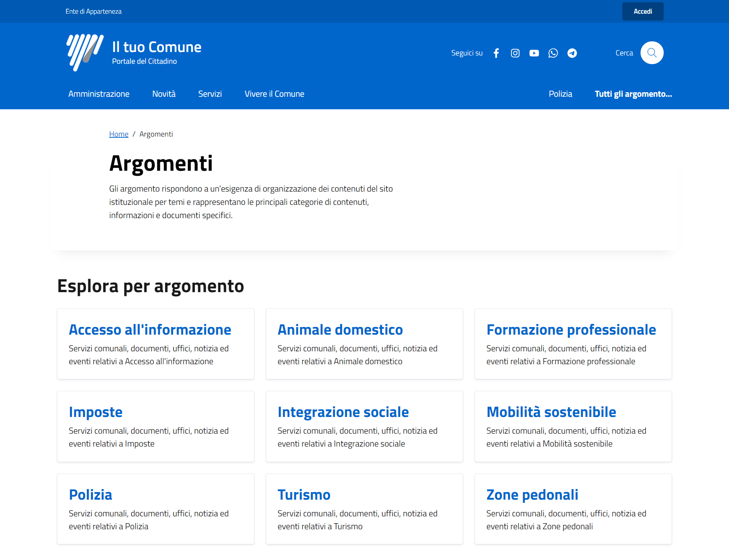Viewport: 729px width, 560px height.
Task: Open the WhatsApp social icon
Action: coord(553,53)
